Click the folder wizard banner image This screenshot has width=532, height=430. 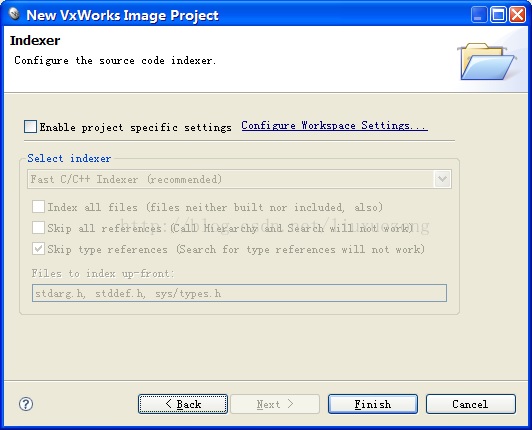[488, 61]
